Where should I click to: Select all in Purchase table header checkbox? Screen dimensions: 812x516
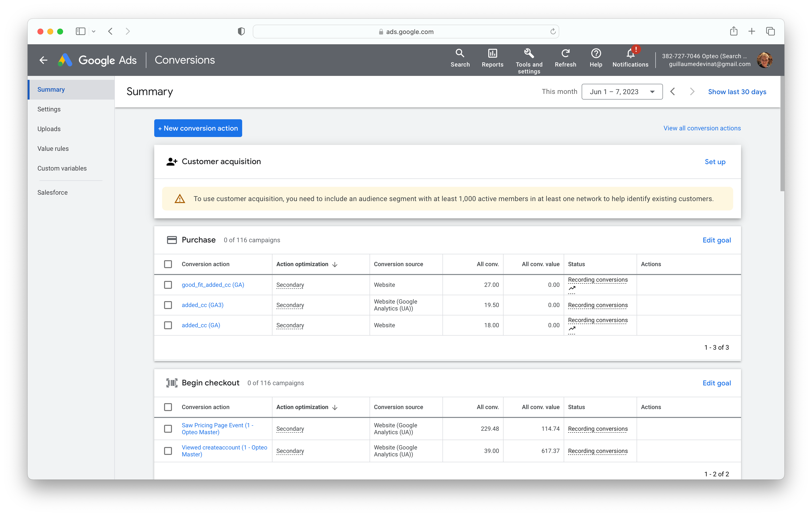168,264
